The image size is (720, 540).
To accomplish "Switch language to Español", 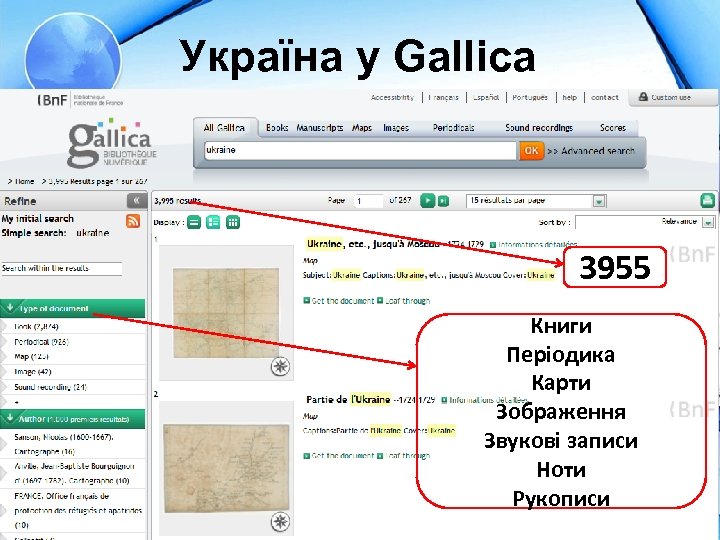I will point(486,97).
